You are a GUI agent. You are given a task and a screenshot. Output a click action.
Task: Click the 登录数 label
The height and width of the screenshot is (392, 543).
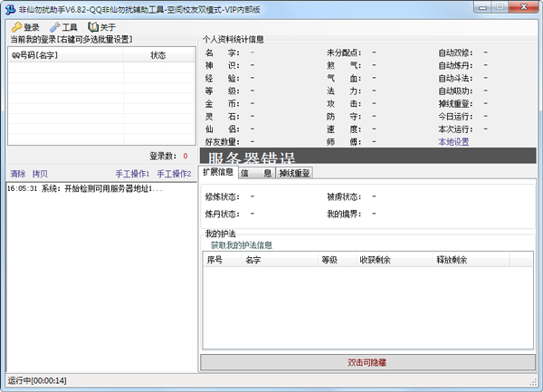(x=163, y=157)
